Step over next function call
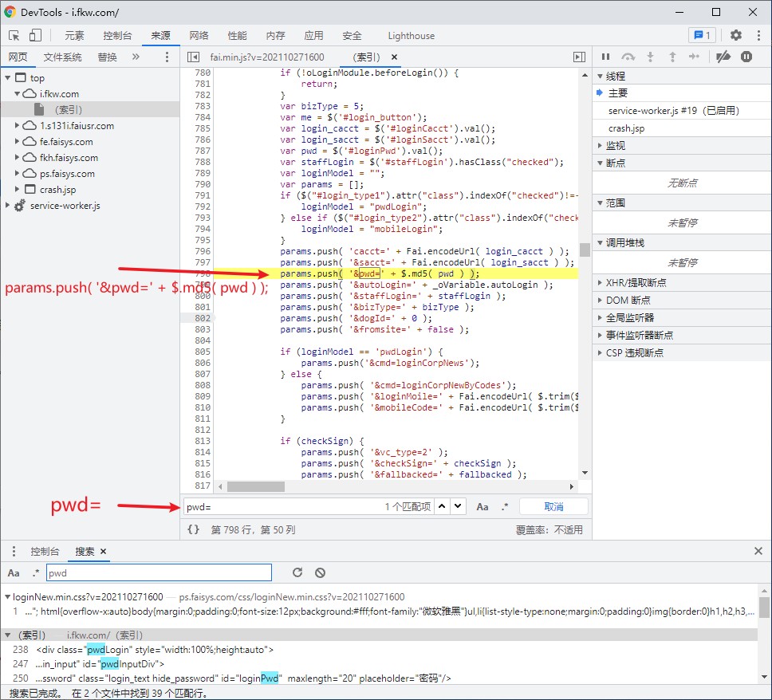 [x=628, y=57]
